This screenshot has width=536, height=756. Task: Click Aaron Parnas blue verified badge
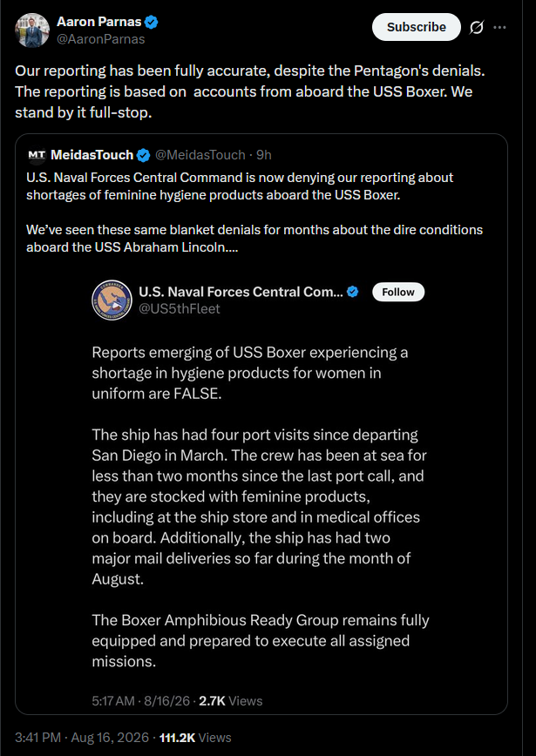[x=152, y=22]
